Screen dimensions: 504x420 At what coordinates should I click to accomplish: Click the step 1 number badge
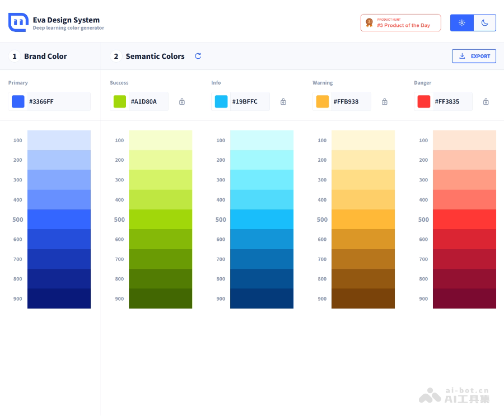point(14,56)
